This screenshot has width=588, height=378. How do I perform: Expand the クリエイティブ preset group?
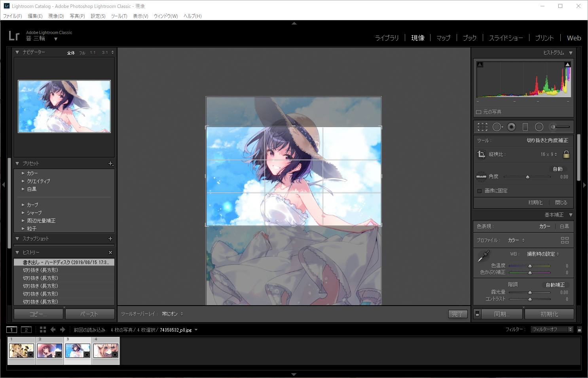[x=23, y=181]
